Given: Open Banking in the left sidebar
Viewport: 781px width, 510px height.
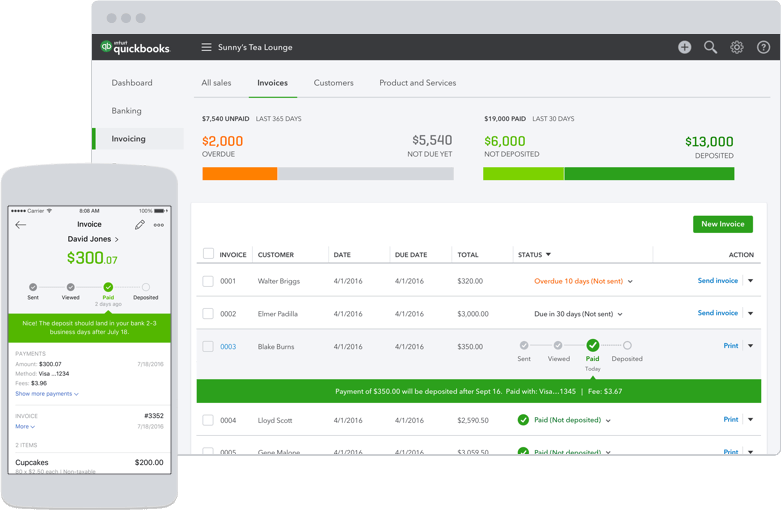Looking at the screenshot, I should tap(126, 111).
